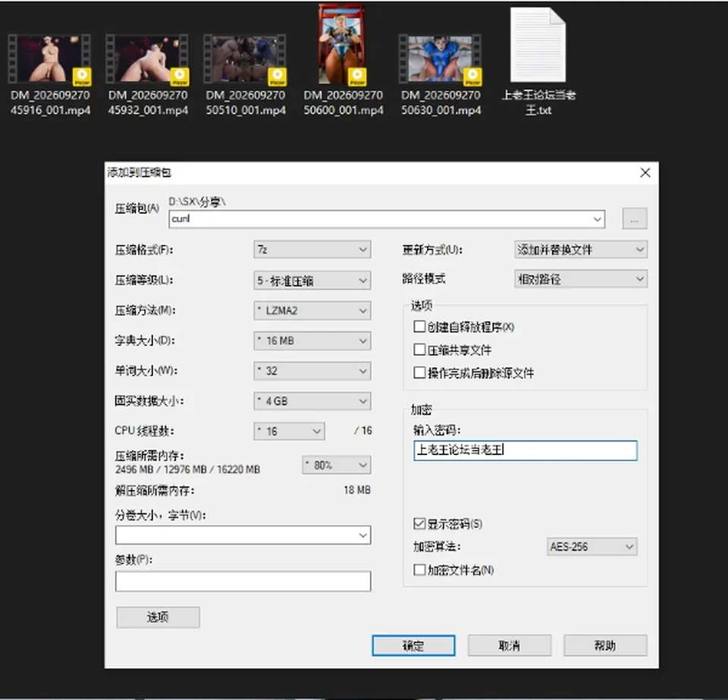Click the "/ 16" total threads text
This screenshot has width=728, height=700.
pyautogui.click(x=363, y=431)
